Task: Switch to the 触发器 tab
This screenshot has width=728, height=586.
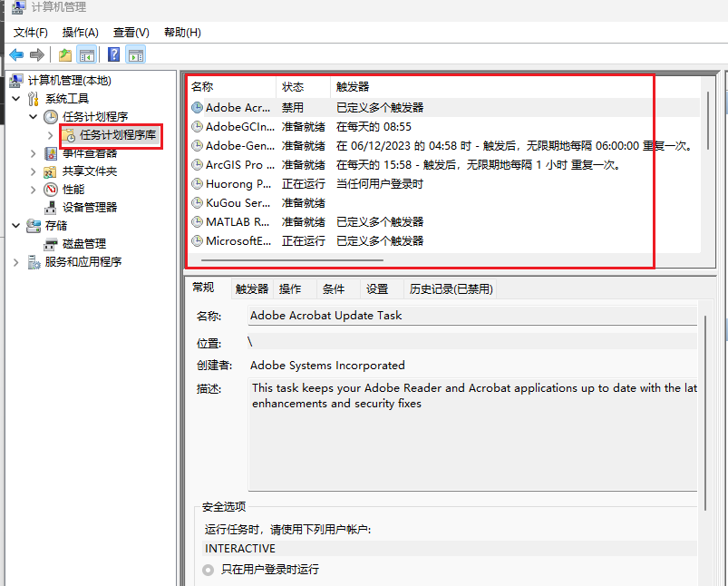Action: click(251, 289)
